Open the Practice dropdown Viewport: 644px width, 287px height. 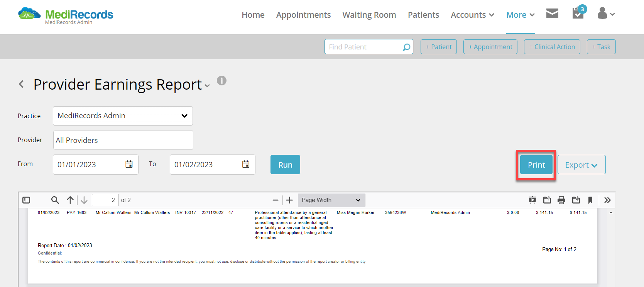pyautogui.click(x=123, y=116)
